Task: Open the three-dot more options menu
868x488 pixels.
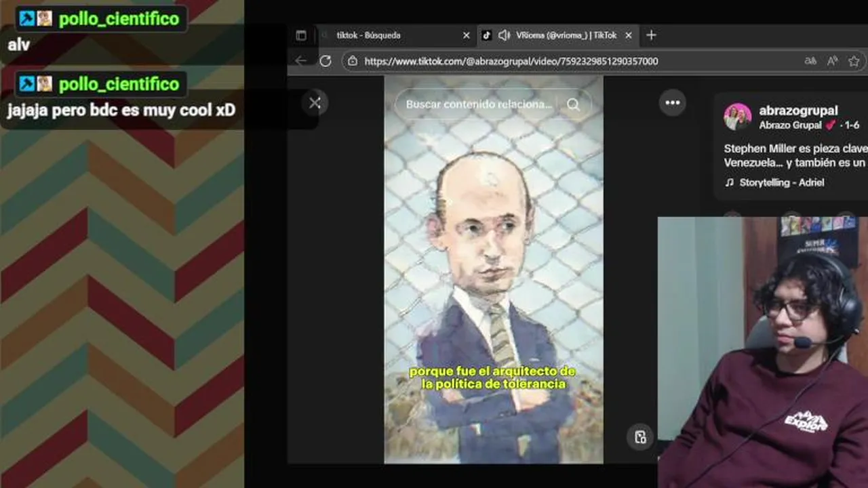Action: tap(673, 103)
